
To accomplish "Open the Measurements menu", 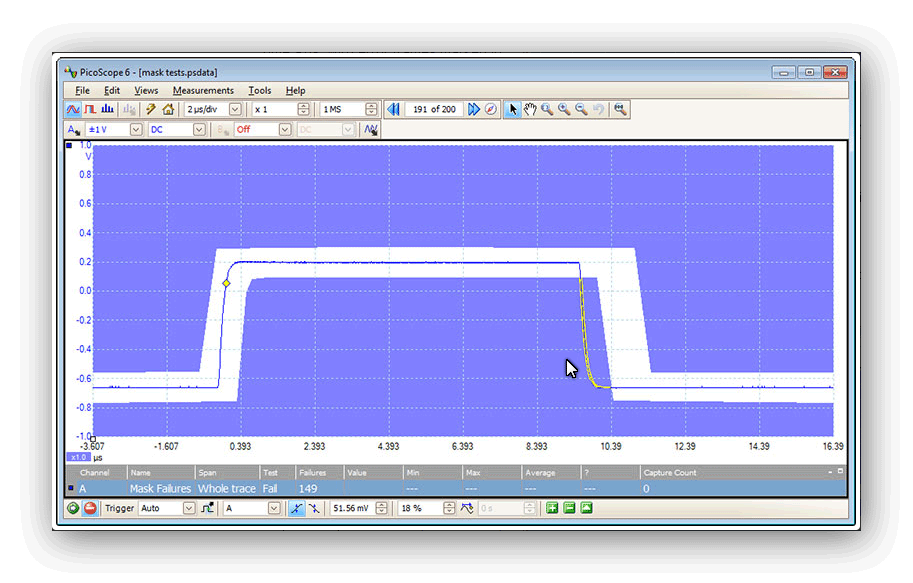I will (x=202, y=90).
